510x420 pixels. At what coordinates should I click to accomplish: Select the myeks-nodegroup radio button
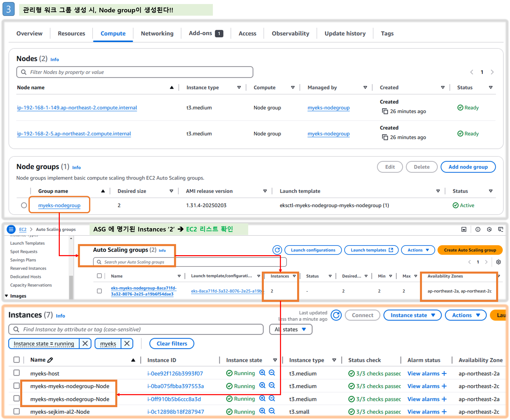point(24,205)
